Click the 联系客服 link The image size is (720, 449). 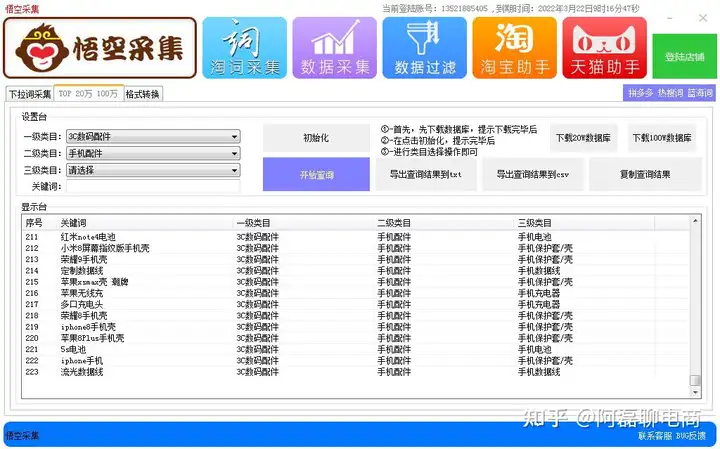coord(655,436)
